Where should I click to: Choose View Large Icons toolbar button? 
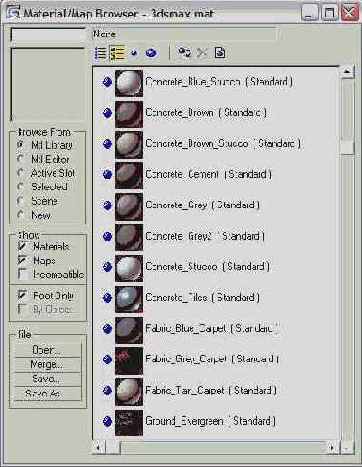click(151, 53)
